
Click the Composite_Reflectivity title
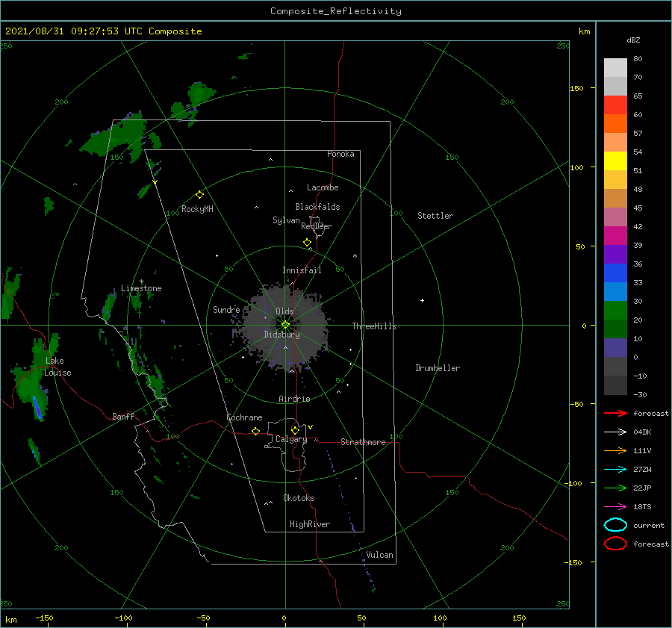coord(336,11)
